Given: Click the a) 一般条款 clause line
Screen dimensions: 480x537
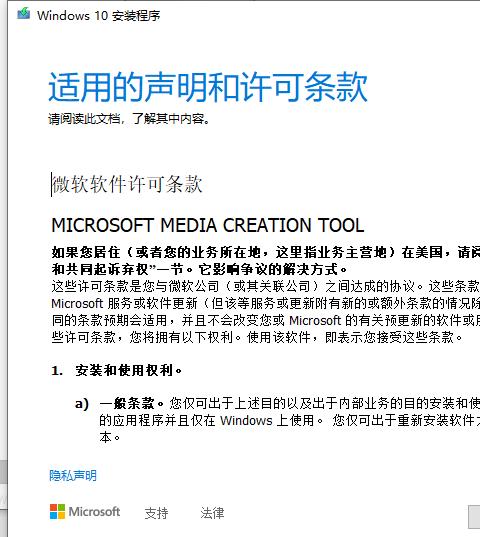Looking at the screenshot, I should 277,403.
